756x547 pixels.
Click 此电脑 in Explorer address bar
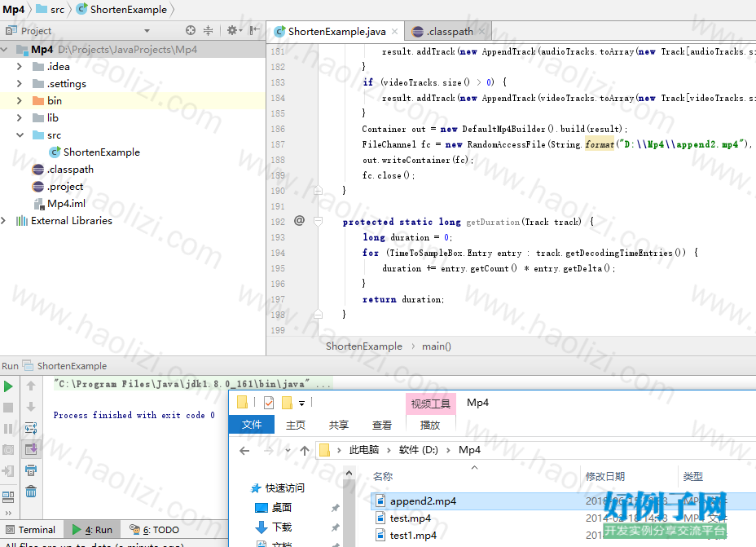tap(363, 450)
